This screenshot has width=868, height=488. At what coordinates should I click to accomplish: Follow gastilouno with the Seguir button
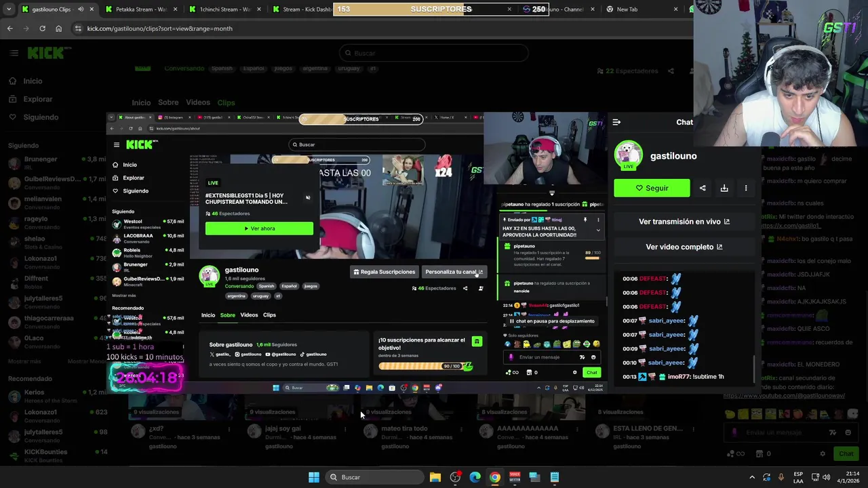point(652,188)
